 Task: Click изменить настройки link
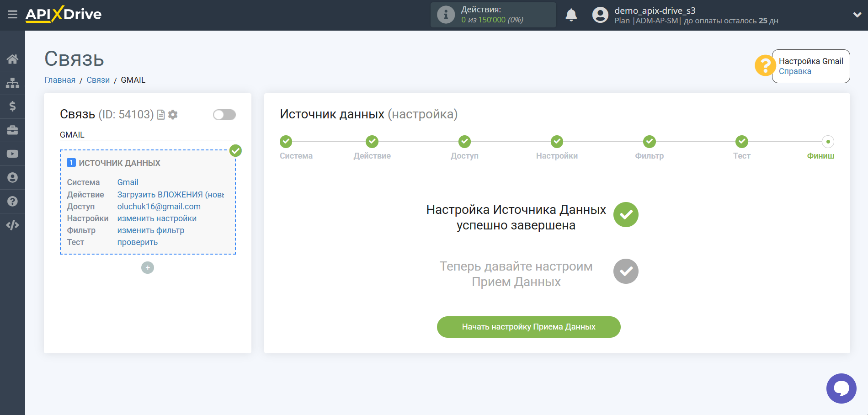coord(157,218)
